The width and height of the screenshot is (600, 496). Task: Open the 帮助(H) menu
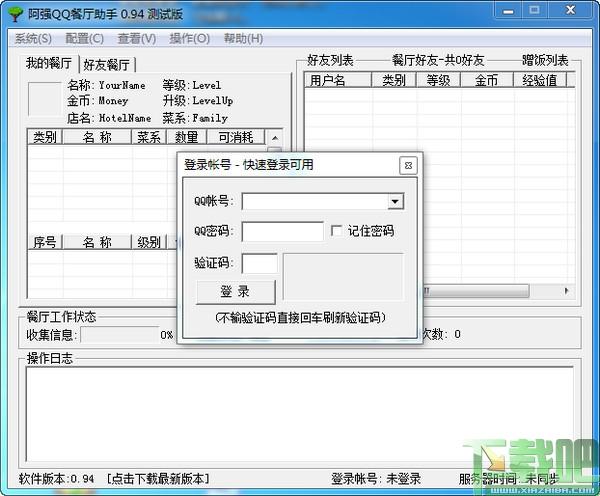pyautogui.click(x=243, y=38)
